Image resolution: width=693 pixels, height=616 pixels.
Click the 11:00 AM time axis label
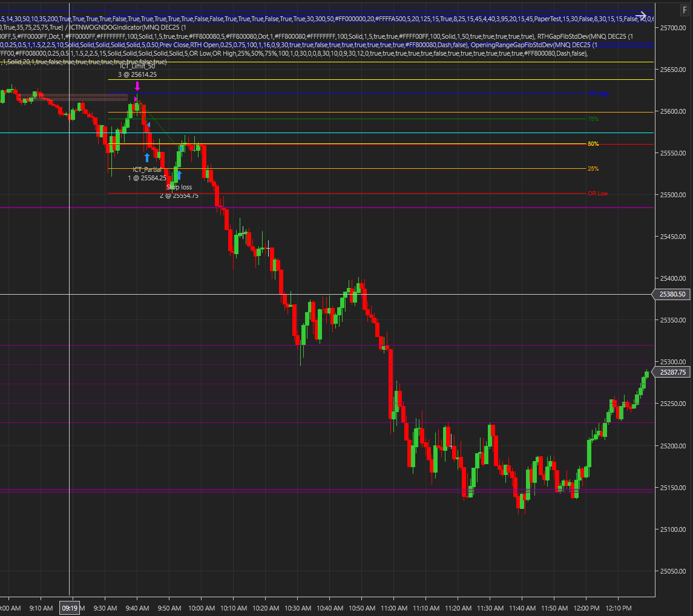click(x=394, y=609)
